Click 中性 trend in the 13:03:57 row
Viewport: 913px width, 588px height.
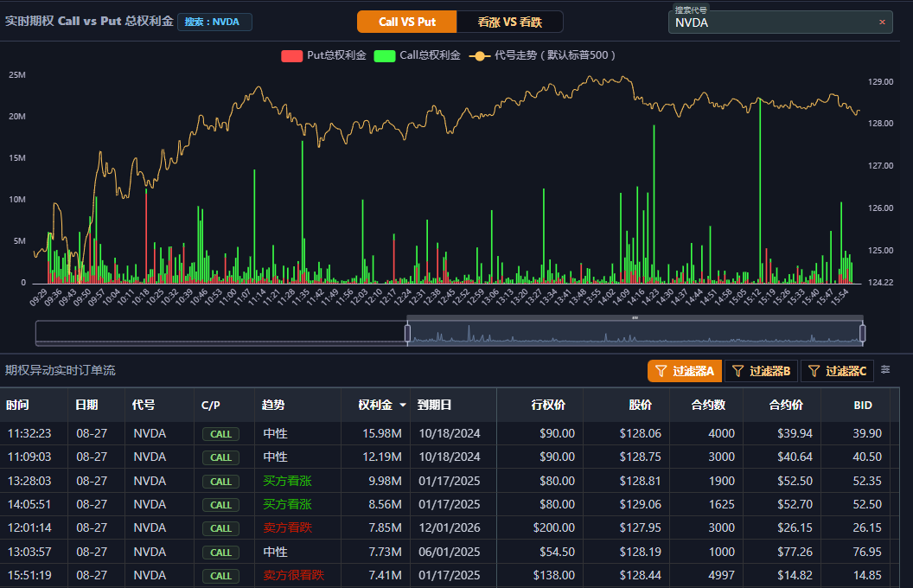(275, 552)
